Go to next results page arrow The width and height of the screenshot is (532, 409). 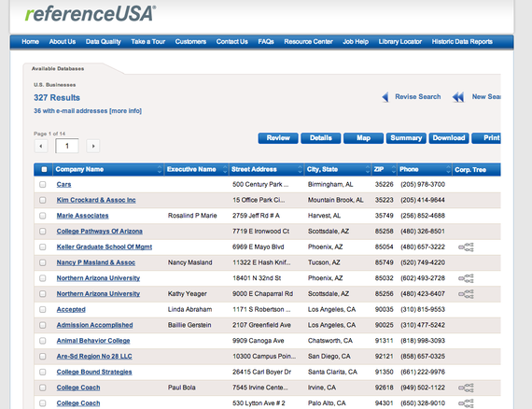tap(93, 147)
